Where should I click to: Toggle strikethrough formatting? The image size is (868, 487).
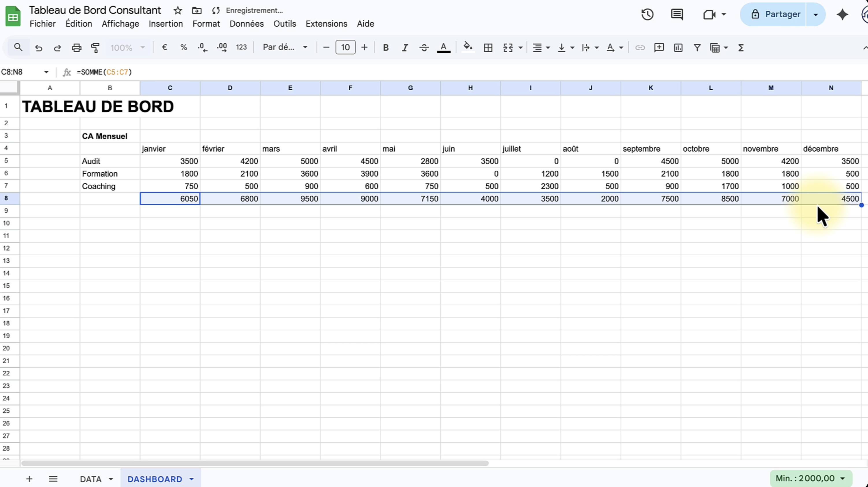[424, 47]
